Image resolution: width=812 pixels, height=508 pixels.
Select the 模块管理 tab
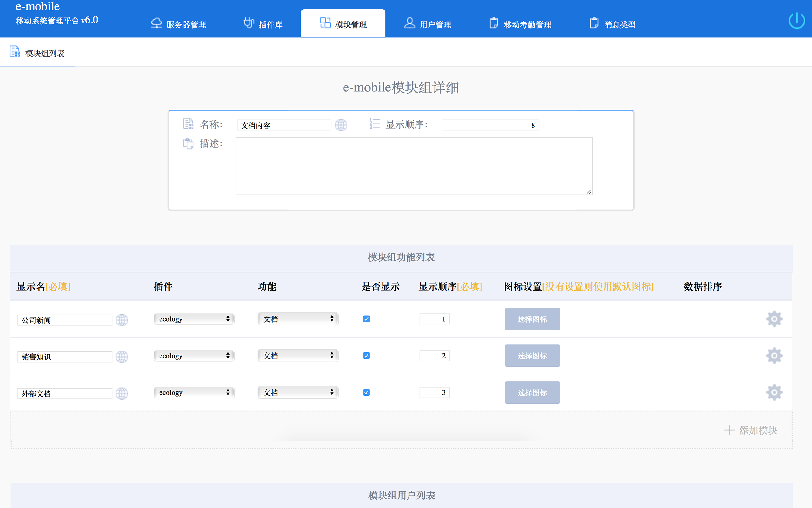[343, 23]
